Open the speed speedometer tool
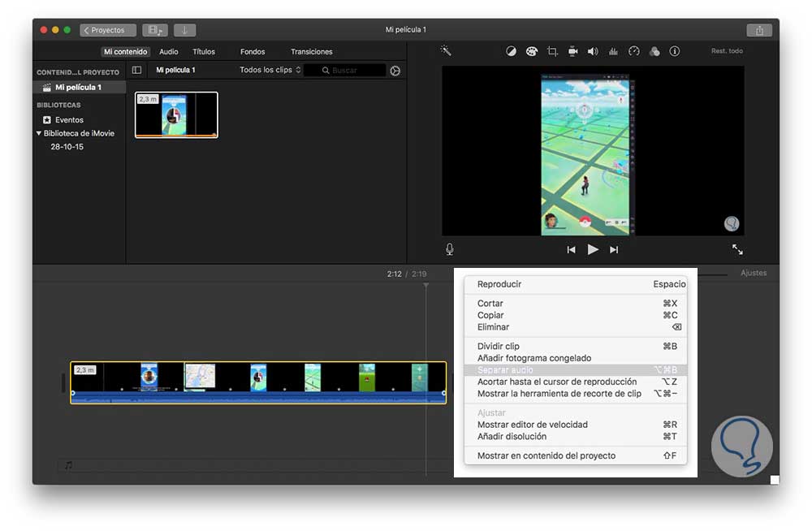Image resolution: width=812 pixels, height=531 pixels. point(634,51)
